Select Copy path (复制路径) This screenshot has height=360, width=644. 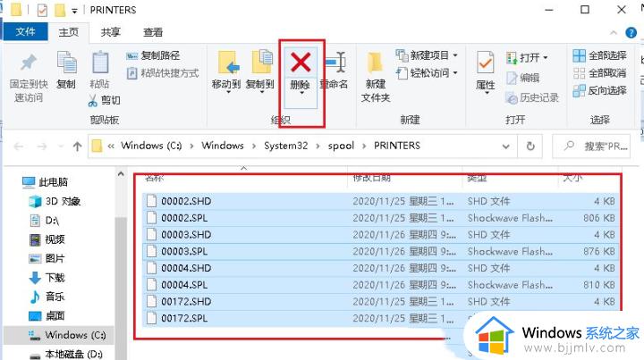pos(153,55)
